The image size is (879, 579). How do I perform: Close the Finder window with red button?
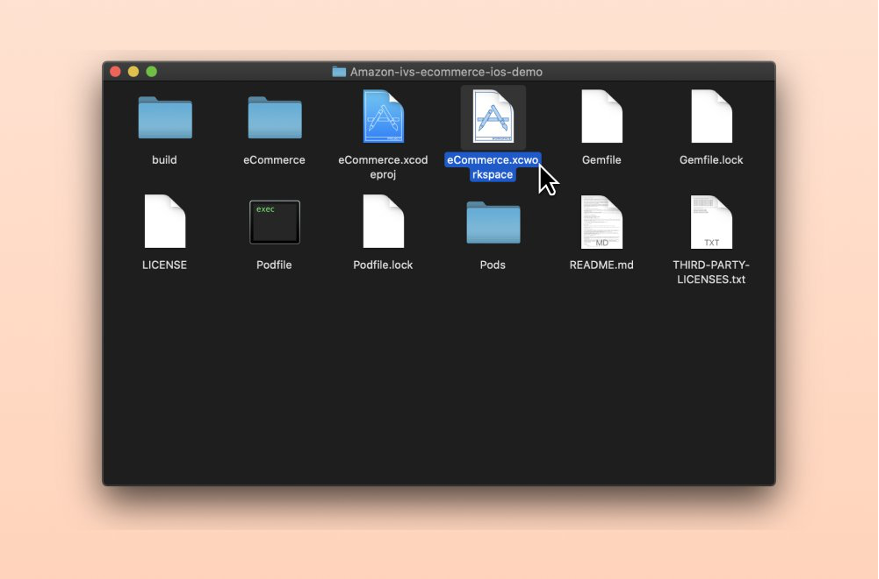[x=115, y=72]
